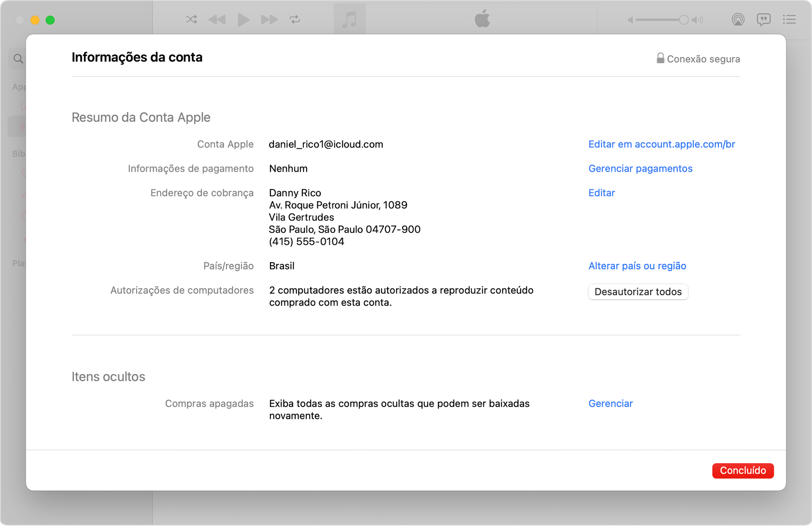Click the Brasil country value

coord(281,266)
